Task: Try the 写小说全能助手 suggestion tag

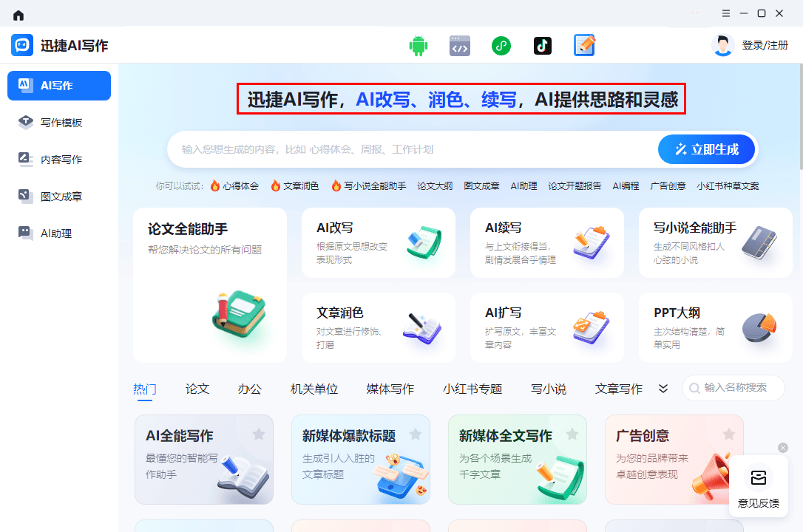Action: click(x=369, y=185)
